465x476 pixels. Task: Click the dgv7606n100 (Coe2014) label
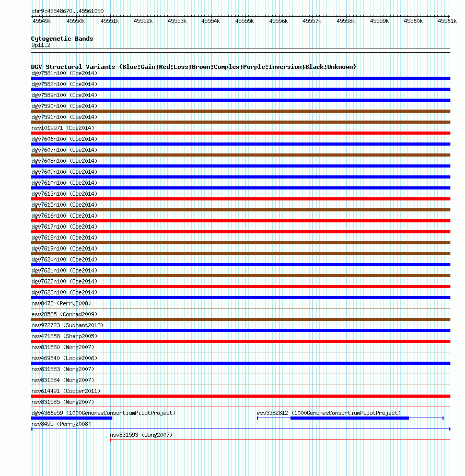tap(64, 139)
